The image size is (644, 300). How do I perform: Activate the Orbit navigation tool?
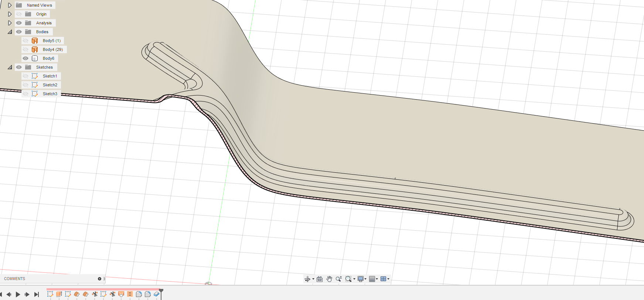[x=307, y=279]
